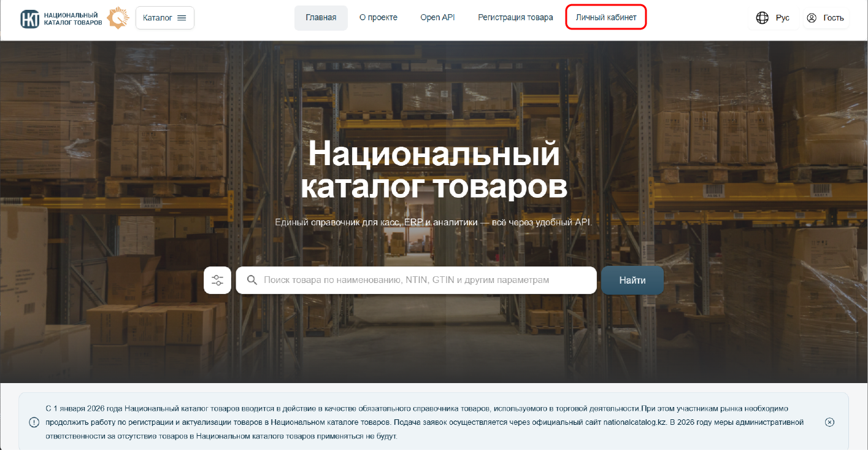The width and height of the screenshot is (868, 450).
Task: Click the НКТ logo icon
Action: pyautogui.click(x=29, y=18)
